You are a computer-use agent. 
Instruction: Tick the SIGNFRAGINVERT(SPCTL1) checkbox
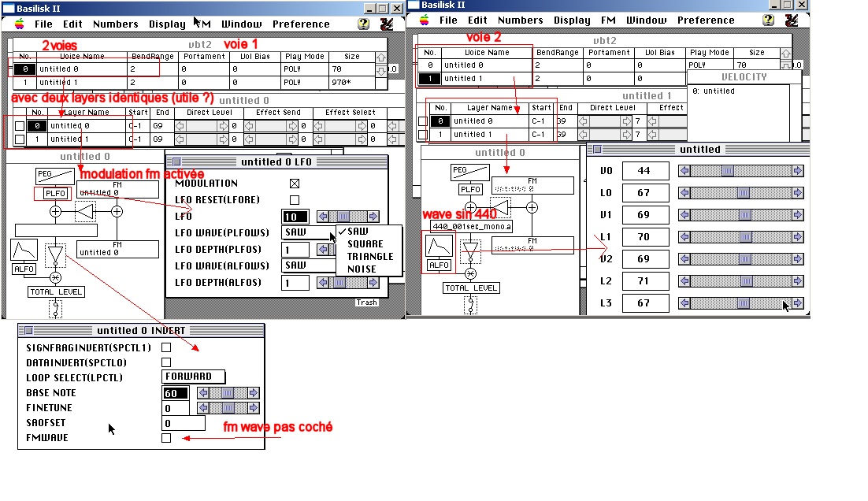coord(166,347)
